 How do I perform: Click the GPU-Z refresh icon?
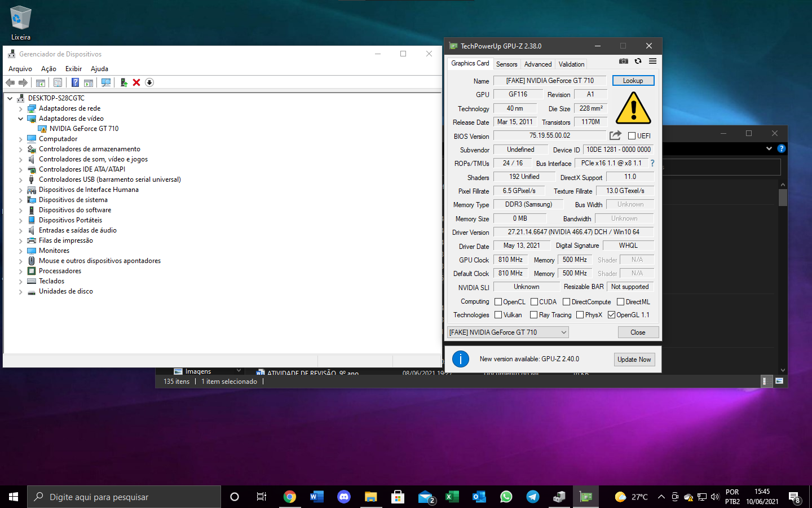[638, 61]
